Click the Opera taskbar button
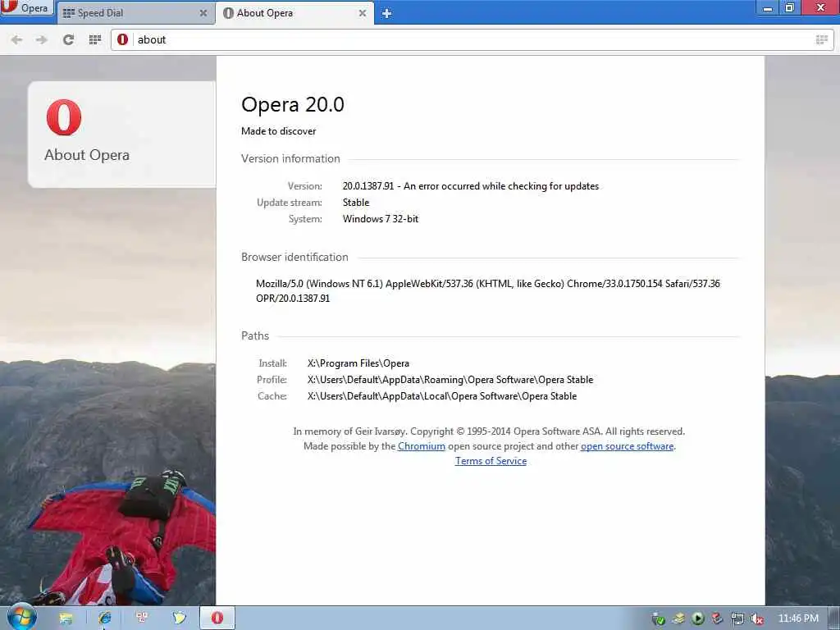840x630 pixels. coord(217,619)
